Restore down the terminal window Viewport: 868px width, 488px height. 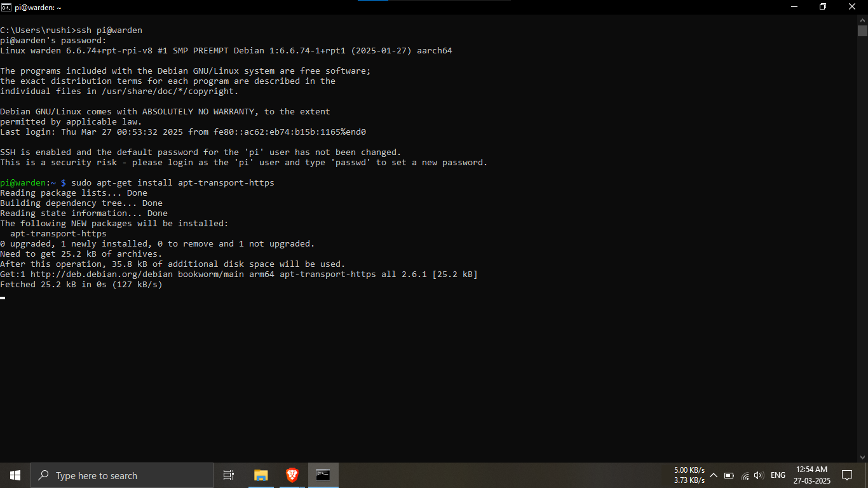823,7
